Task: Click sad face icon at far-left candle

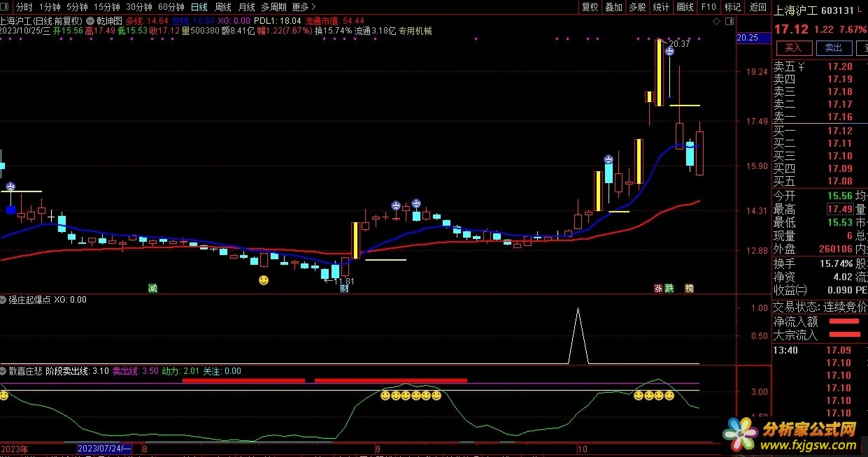Action: click(x=10, y=186)
